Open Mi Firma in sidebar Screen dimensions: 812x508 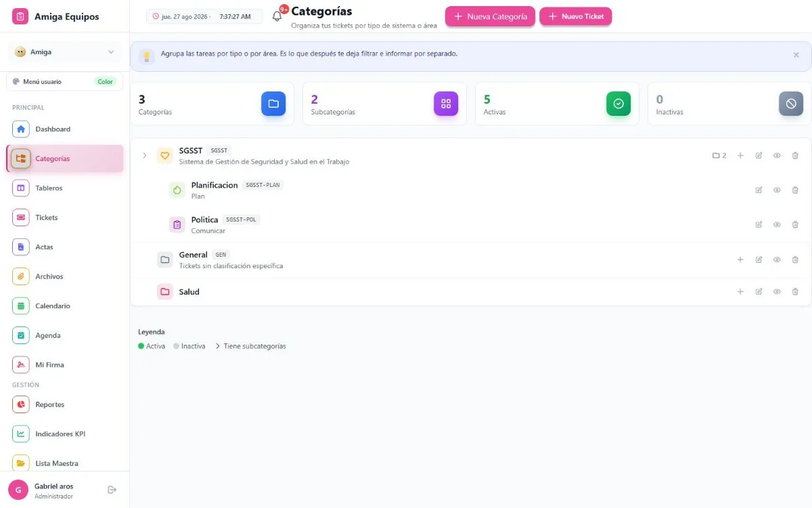(65, 364)
